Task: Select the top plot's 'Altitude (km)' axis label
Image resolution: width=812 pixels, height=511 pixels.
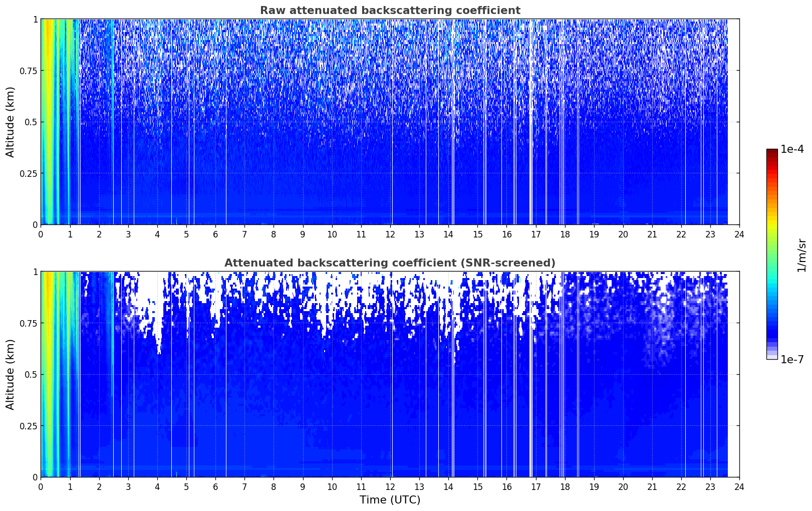Action: point(11,122)
